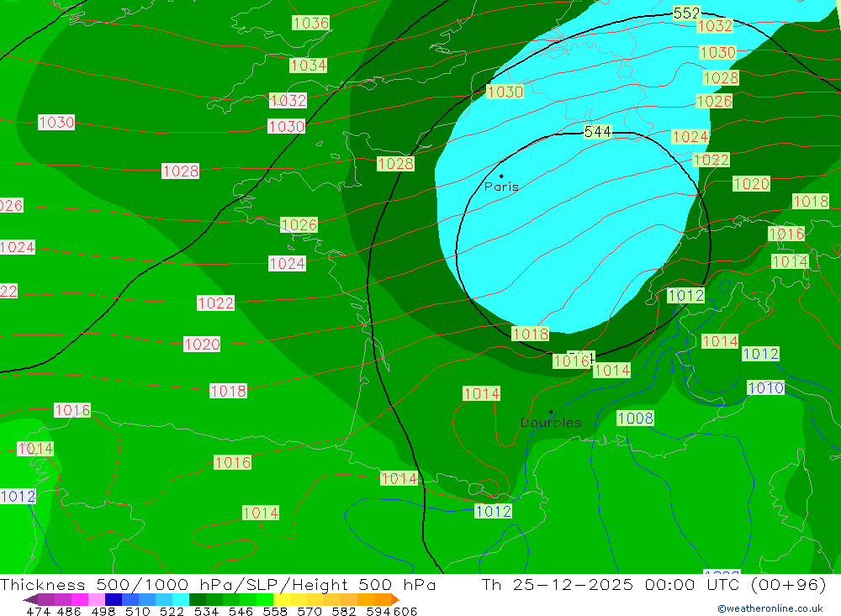841x616 pixels.
Task: Click the blue 1008 isobar label
Action: pyautogui.click(x=635, y=419)
